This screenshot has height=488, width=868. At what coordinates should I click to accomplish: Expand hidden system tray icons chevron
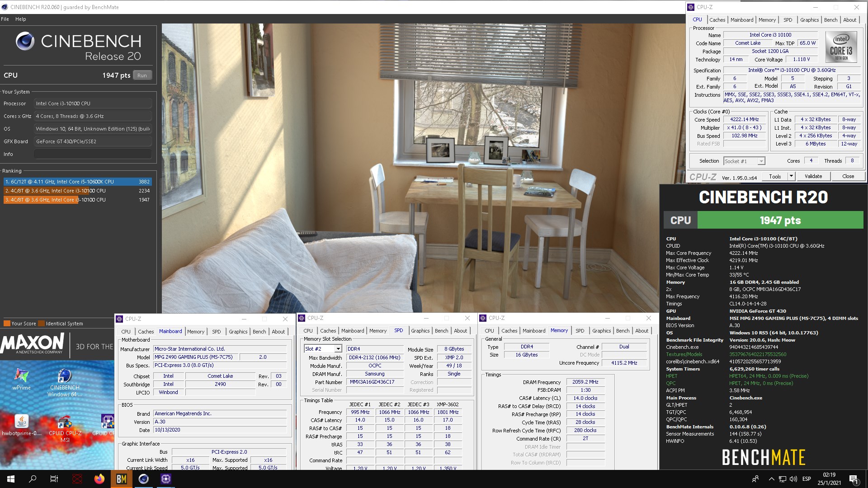[771, 479]
